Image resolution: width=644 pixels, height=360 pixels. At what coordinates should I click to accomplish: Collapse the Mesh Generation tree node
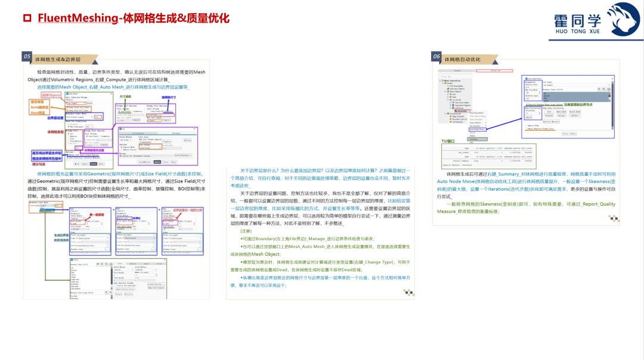tap(440, 80)
